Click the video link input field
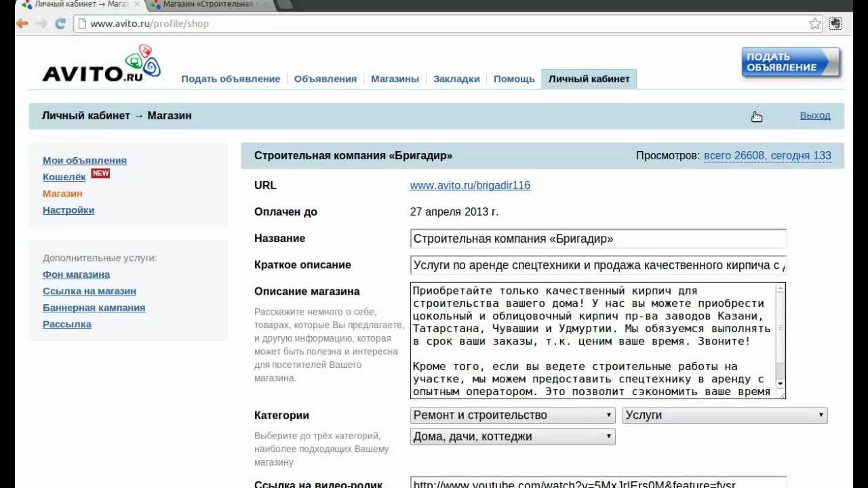The height and width of the screenshot is (488, 868). [598, 483]
